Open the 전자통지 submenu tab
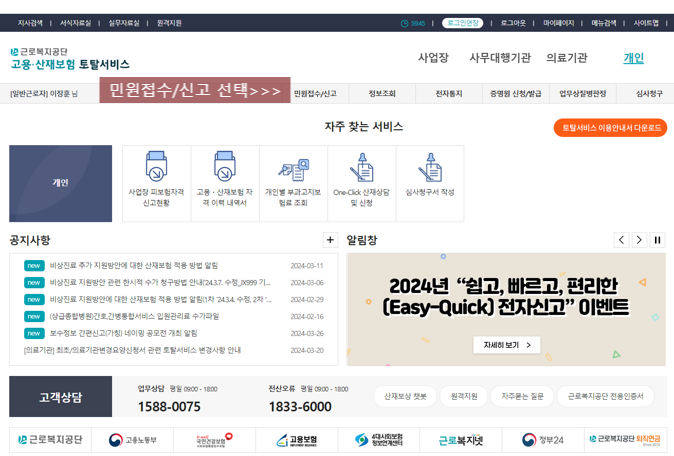674x456 pixels. 449,93
